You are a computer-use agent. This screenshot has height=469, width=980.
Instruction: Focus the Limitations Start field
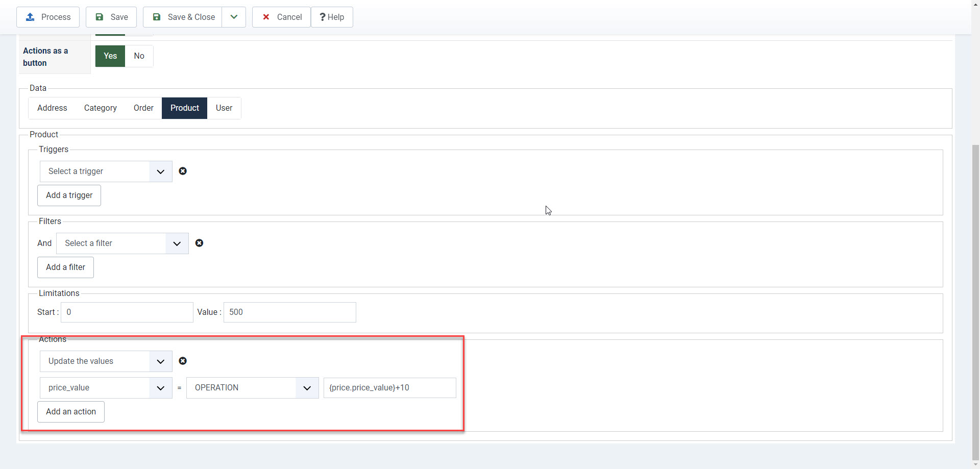coord(127,312)
